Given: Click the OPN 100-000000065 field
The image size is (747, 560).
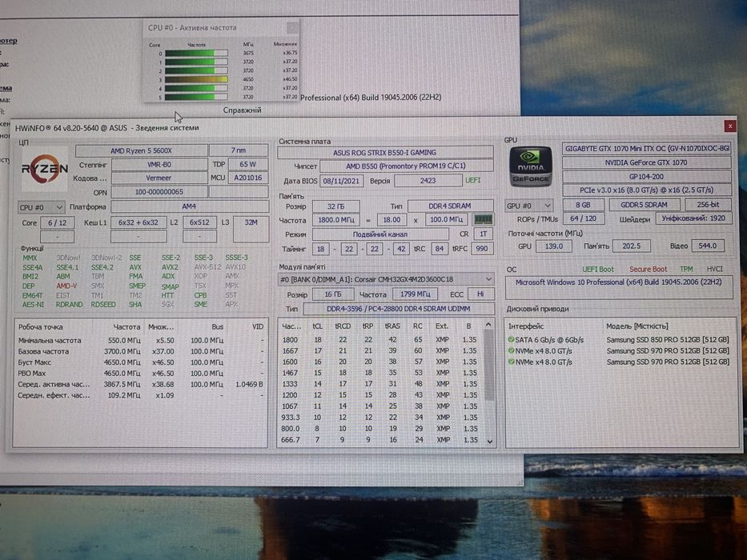Looking at the screenshot, I should (x=159, y=192).
